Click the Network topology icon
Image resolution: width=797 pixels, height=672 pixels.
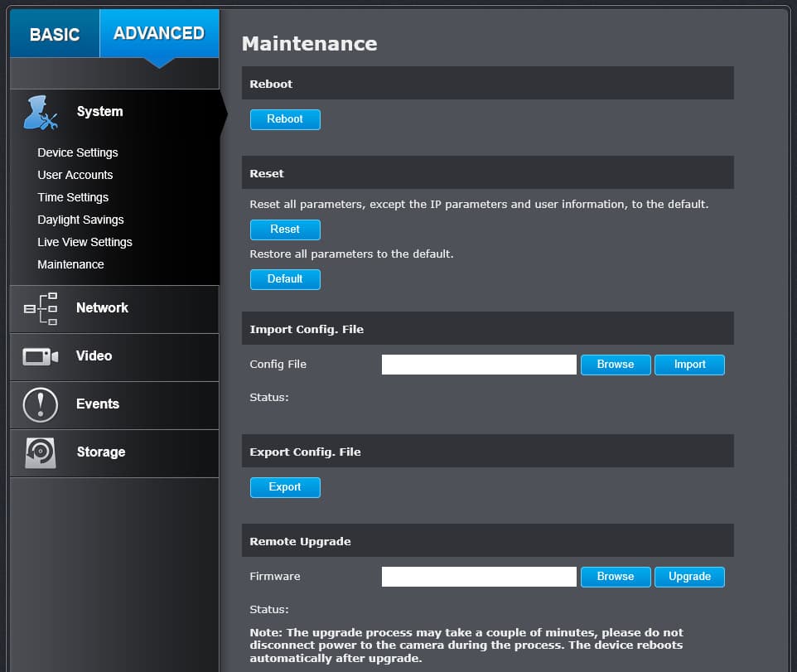coord(41,308)
